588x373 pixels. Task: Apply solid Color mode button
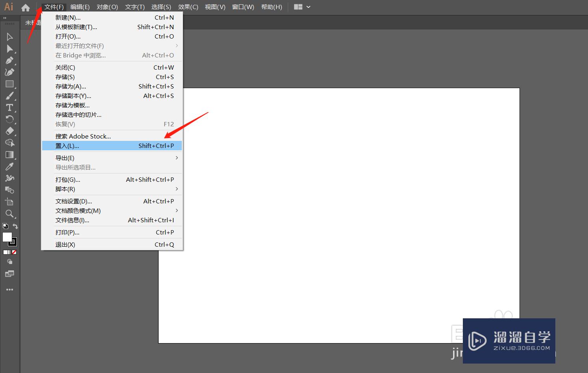pos(5,252)
